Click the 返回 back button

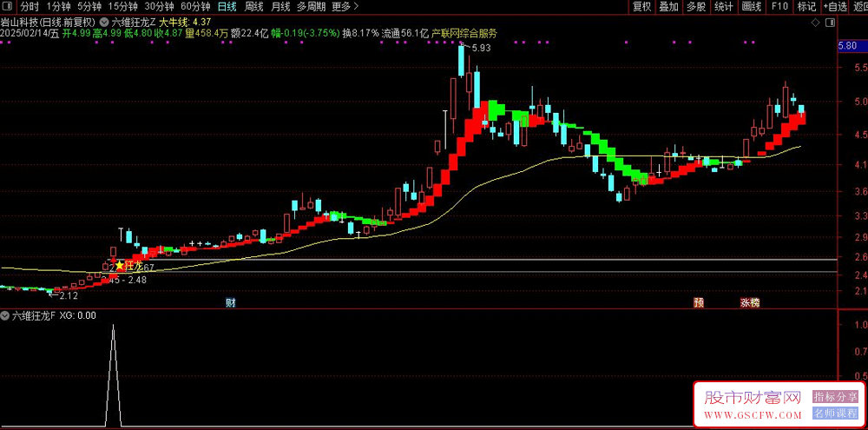[860, 7]
